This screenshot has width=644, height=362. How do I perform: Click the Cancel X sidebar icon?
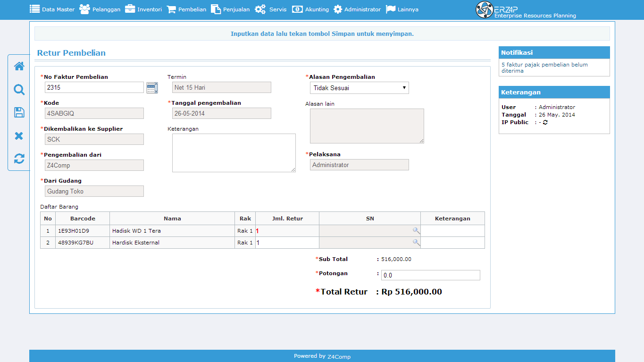[19, 136]
